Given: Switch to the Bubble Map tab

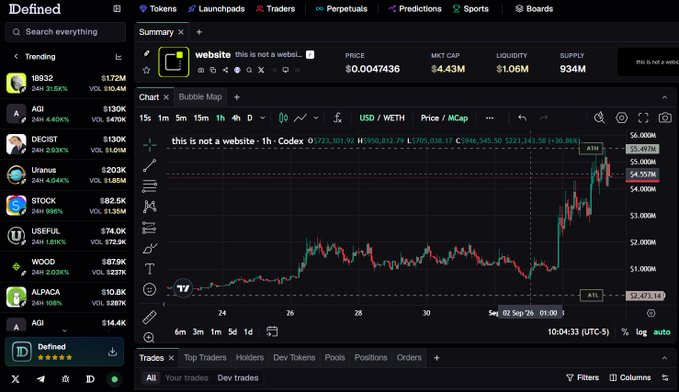Looking at the screenshot, I should (x=200, y=97).
